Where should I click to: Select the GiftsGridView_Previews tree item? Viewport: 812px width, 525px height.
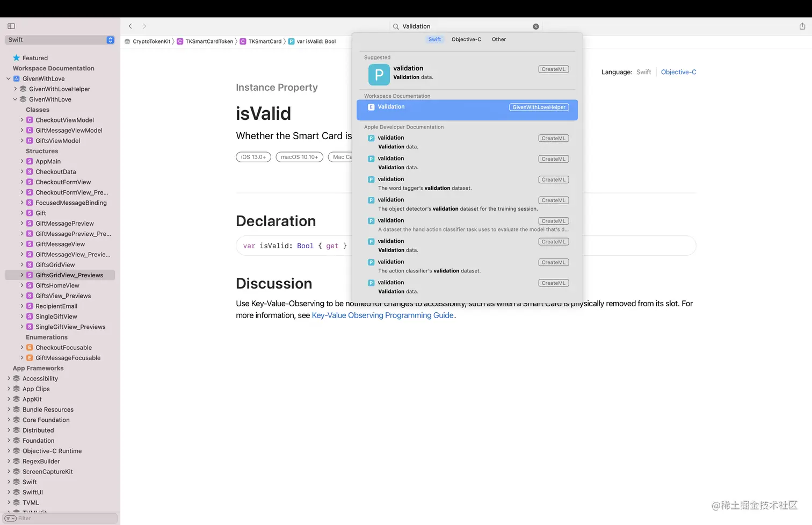coord(60,275)
